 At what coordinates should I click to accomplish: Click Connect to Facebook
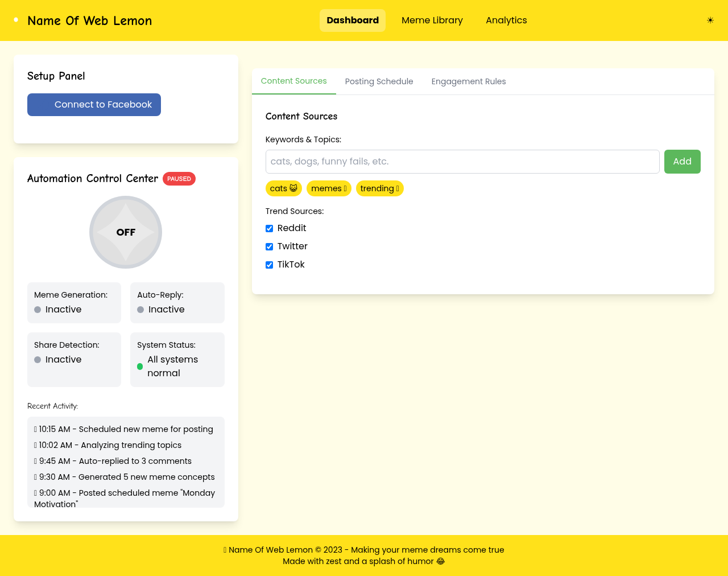[94, 105]
